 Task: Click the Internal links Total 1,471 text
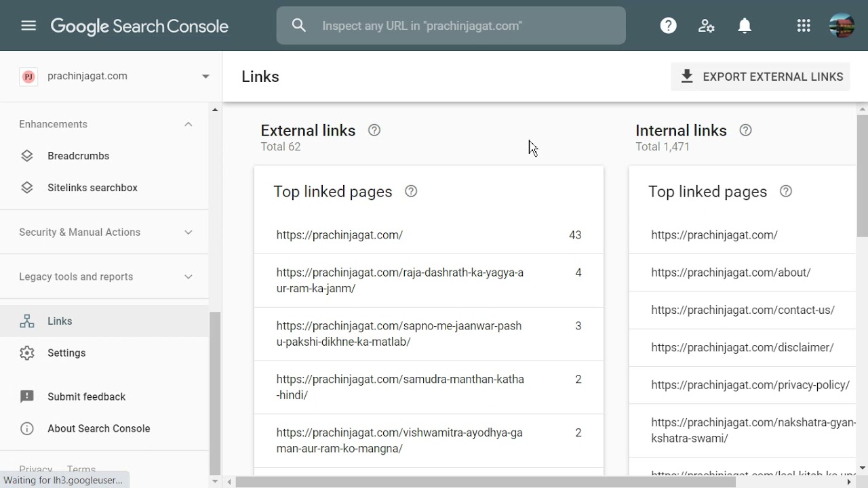click(663, 147)
